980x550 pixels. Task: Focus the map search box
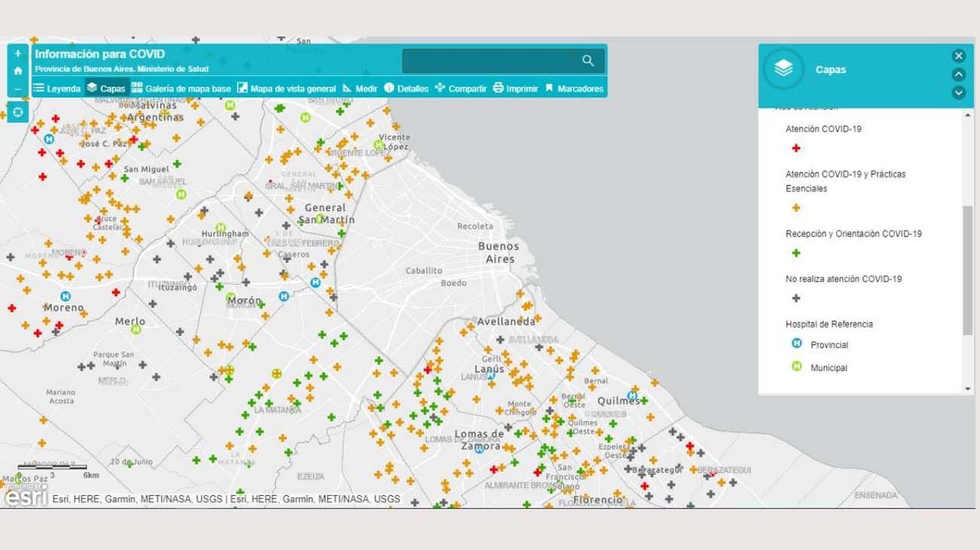503,61
